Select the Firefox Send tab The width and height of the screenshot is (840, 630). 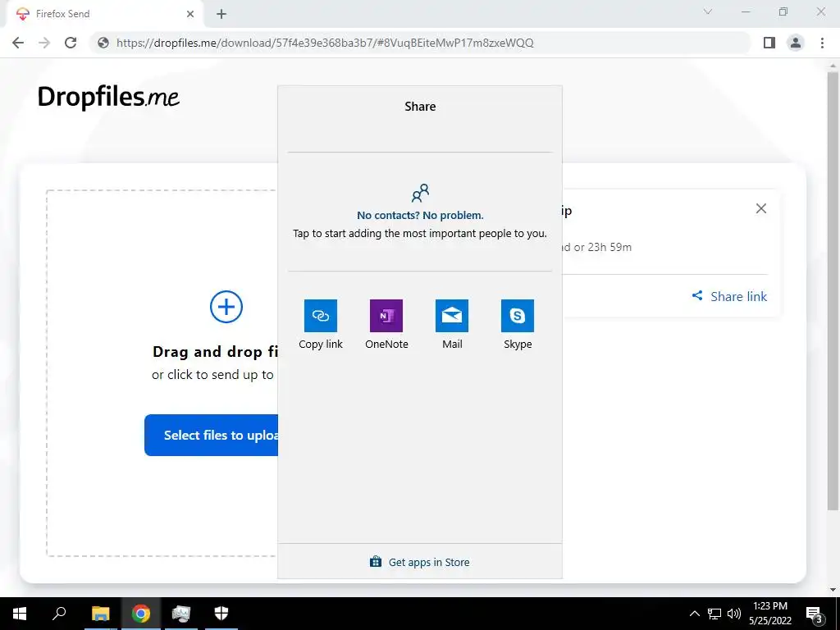click(105, 14)
